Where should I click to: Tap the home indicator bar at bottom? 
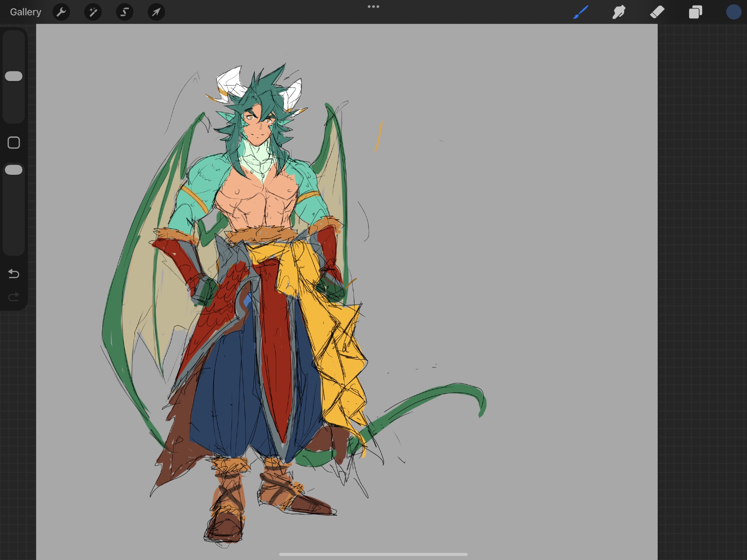(373, 554)
